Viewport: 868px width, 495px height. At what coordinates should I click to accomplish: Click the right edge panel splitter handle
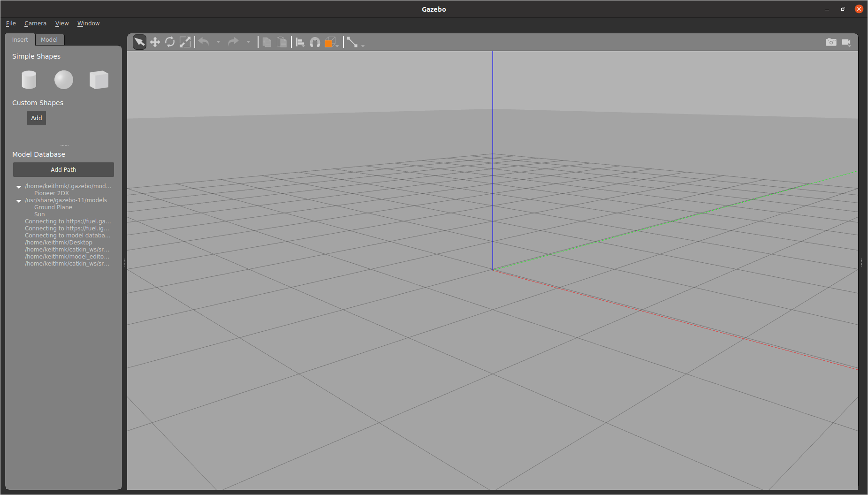(861, 263)
